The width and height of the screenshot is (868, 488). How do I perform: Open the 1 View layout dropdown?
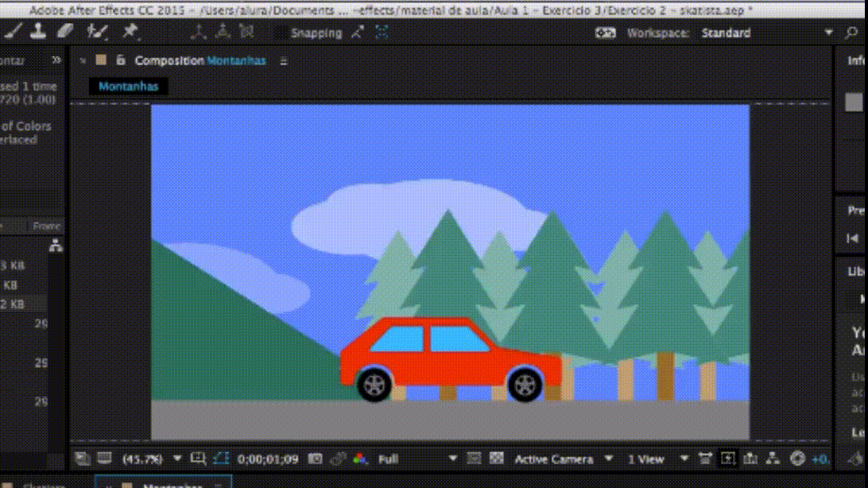657,459
